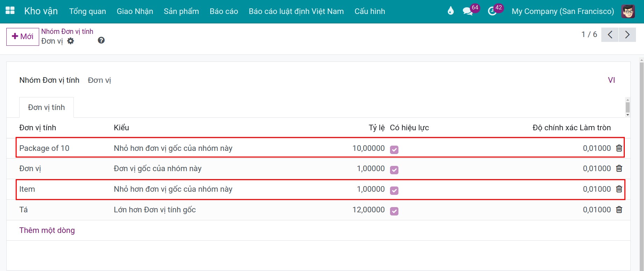644x271 pixels.
Task: Click Thêm một dòng link
Action: point(47,230)
